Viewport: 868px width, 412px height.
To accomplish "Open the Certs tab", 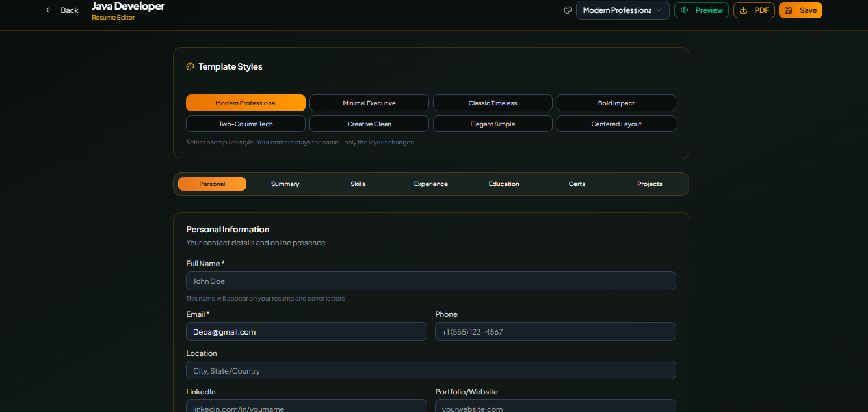I will [577, 184].
